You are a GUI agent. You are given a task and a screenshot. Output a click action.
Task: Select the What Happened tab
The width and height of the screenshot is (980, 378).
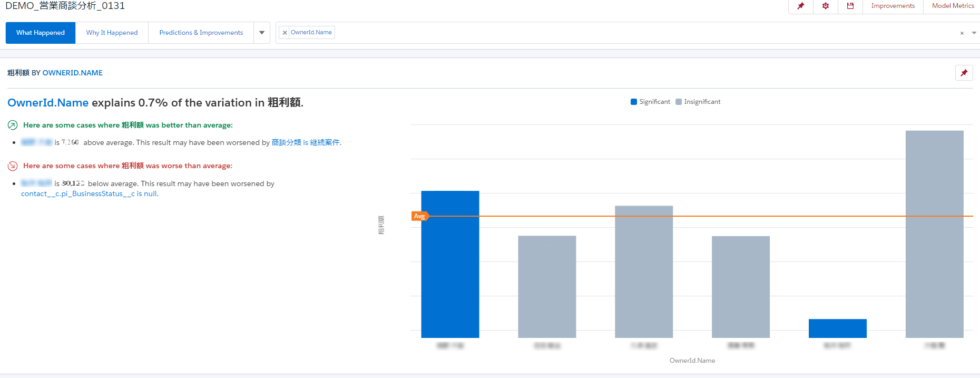point(41,33)
